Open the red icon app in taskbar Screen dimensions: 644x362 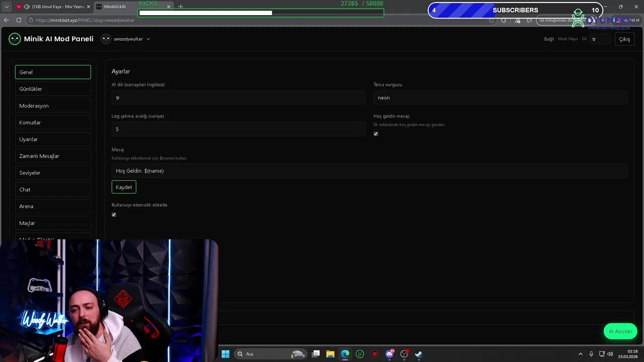(x=374, y=354)
